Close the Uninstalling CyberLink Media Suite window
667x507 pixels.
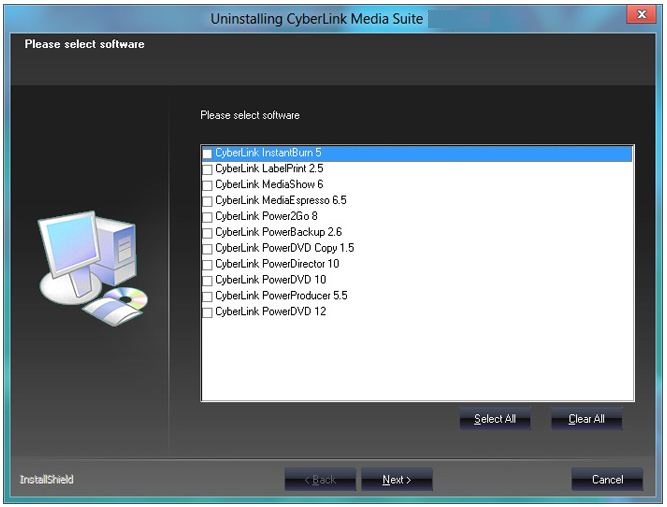point(640,14)
